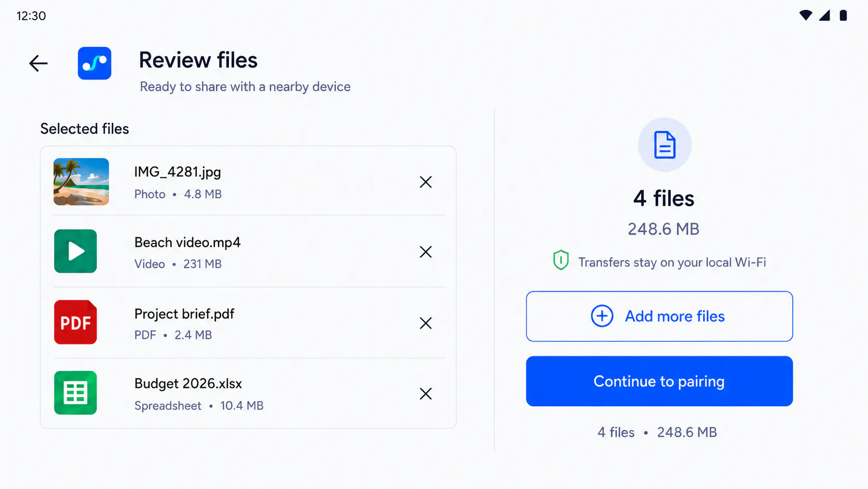Tap the Spreadsheet • 10.4 MB details

click(199, 406)
